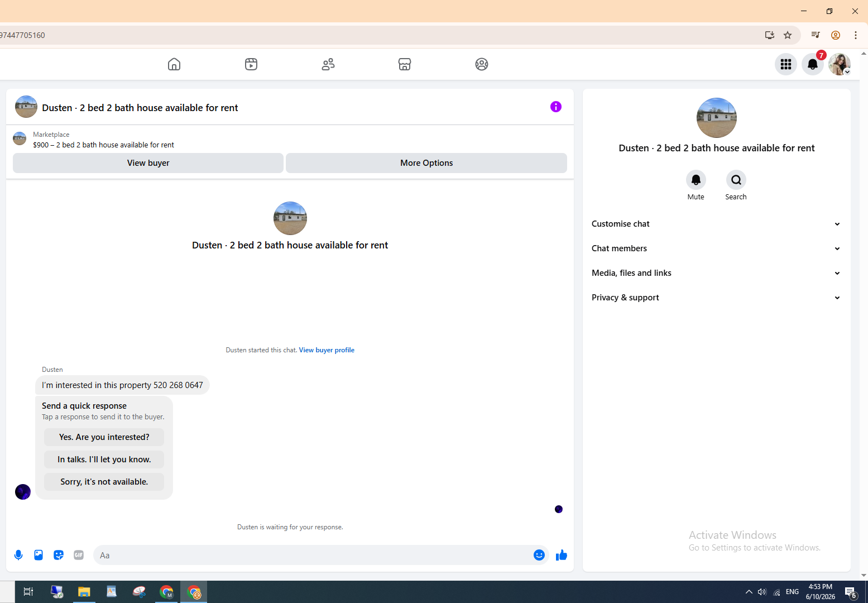This screenshot has height=603, width=868.
Task: Open the Video (Watch) tab
Action: 251,64
